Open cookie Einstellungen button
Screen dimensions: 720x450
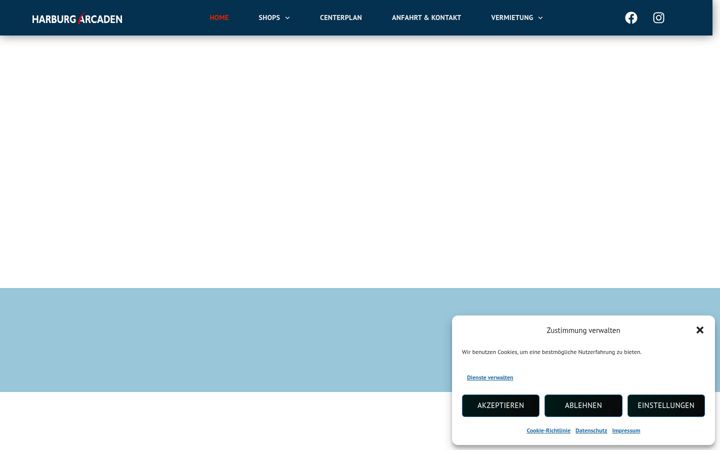pos(666,405)
